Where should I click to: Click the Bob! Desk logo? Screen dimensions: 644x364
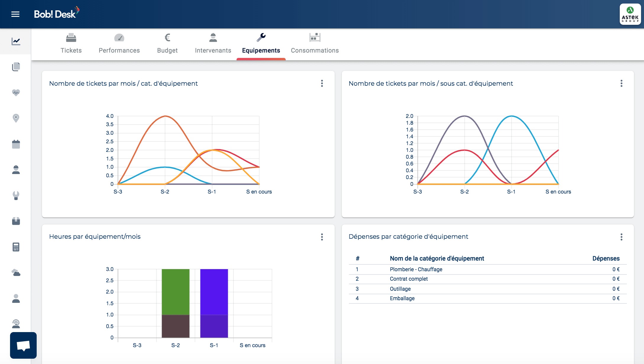56,13
